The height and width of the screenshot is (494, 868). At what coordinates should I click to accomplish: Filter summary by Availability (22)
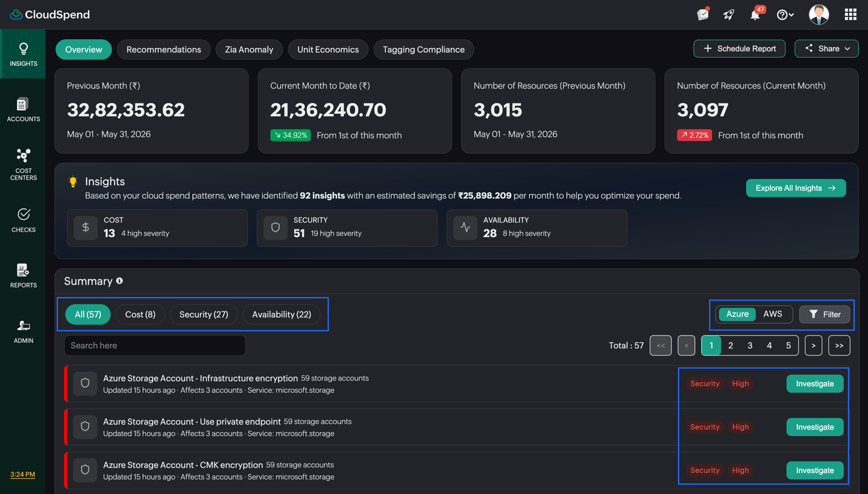pos(281,314)
